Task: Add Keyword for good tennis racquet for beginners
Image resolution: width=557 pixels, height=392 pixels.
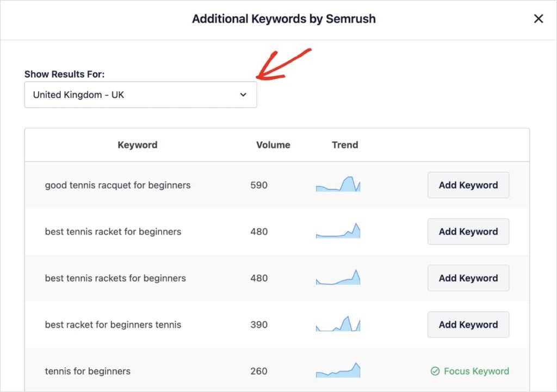Action: click(468, 185)
